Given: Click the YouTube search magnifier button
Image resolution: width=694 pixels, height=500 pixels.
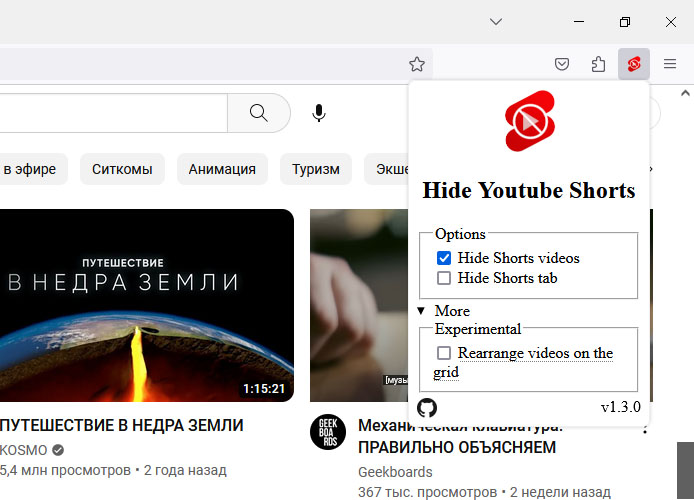Looking at the screenshot, I should [x=259, y=113].
